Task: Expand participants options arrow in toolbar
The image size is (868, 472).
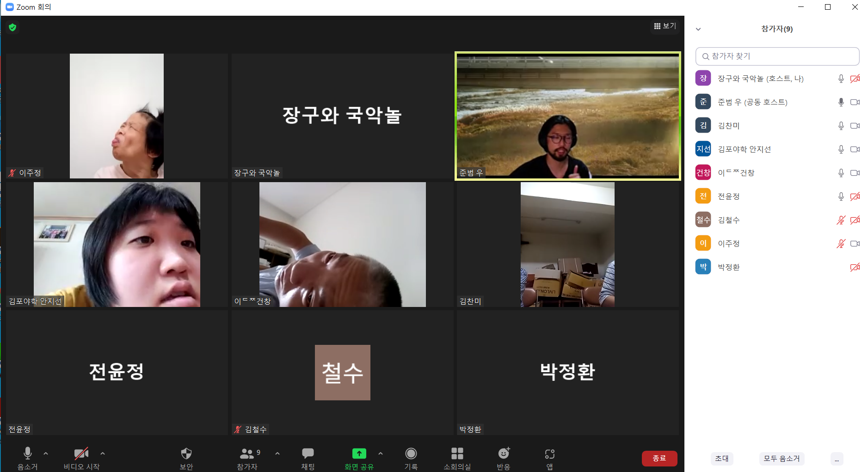Action: [277, 454]
